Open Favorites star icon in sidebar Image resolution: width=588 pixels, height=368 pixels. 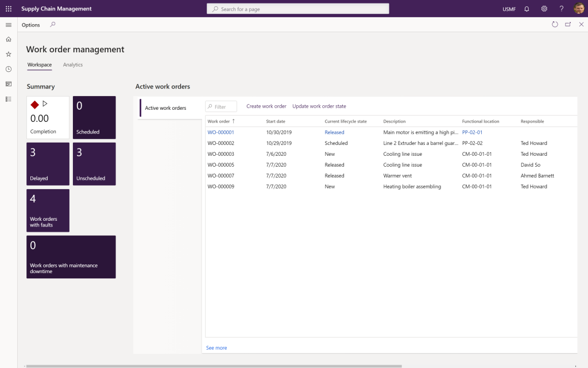coord(9,54)
